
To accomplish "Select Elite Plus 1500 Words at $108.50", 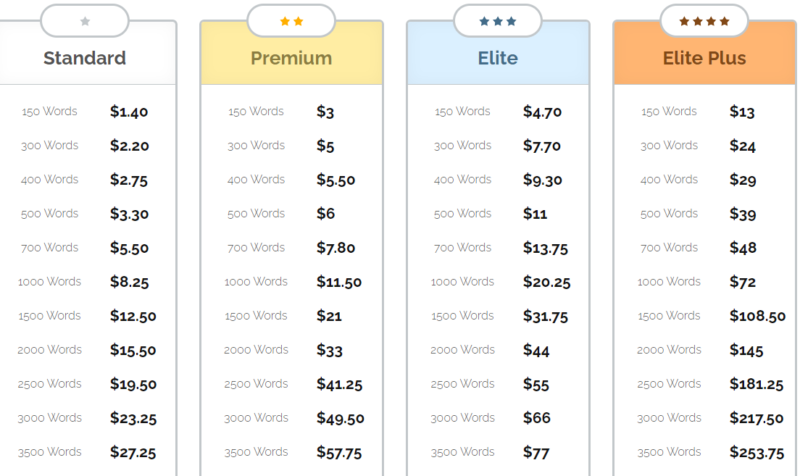I will click(x=757, y=316).
